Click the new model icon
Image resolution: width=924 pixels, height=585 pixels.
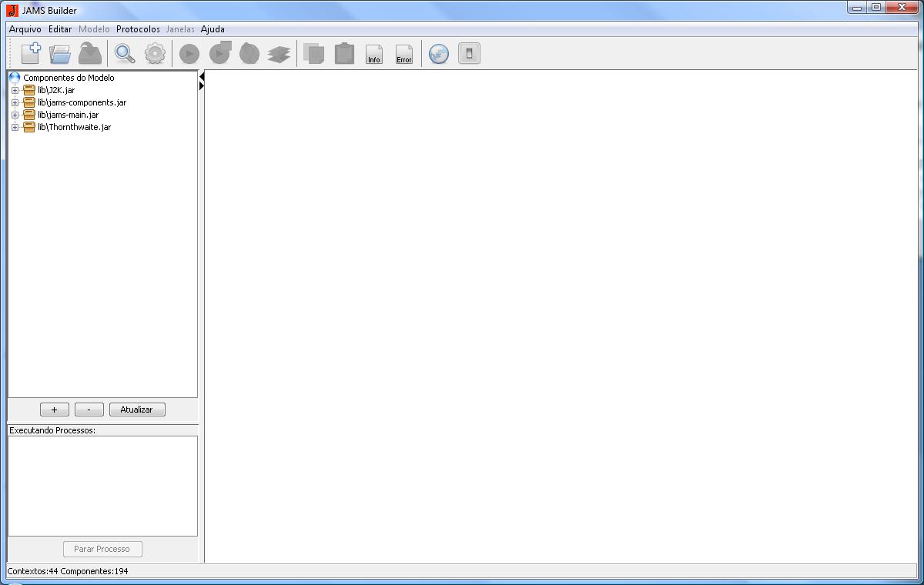pyautogui.click(x=31, y=53)
